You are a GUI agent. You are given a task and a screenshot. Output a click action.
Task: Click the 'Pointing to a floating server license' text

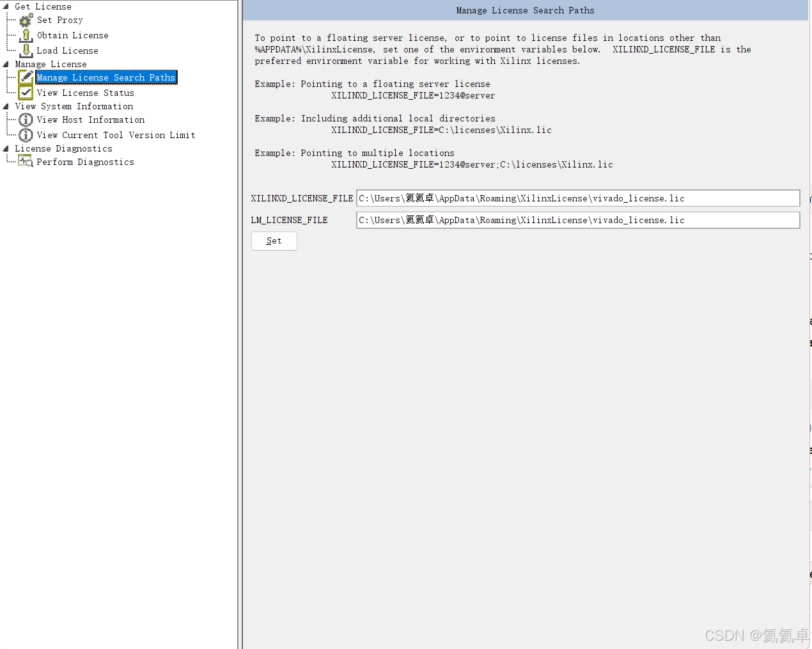coord(396,84)
